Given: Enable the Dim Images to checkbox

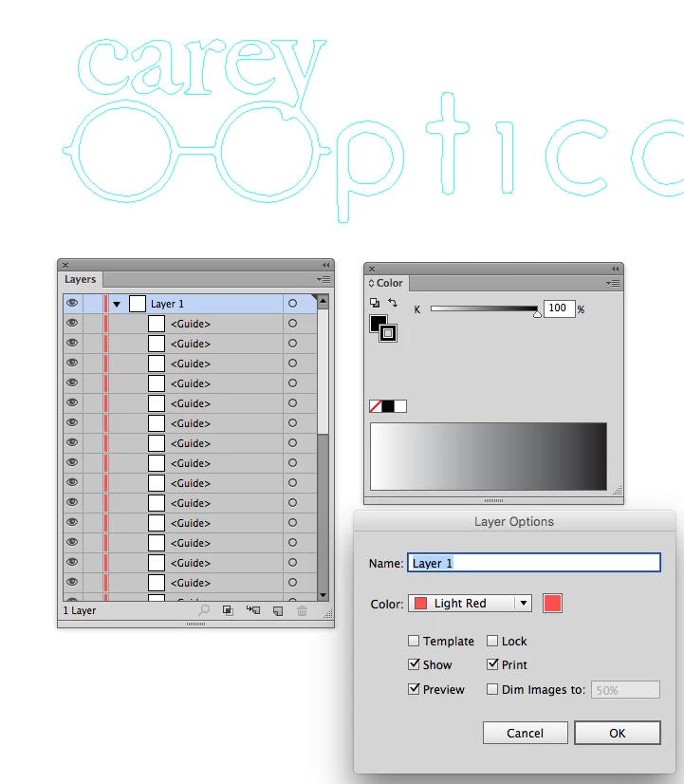Looking at the screenshot, I should (x=492, y=689).
